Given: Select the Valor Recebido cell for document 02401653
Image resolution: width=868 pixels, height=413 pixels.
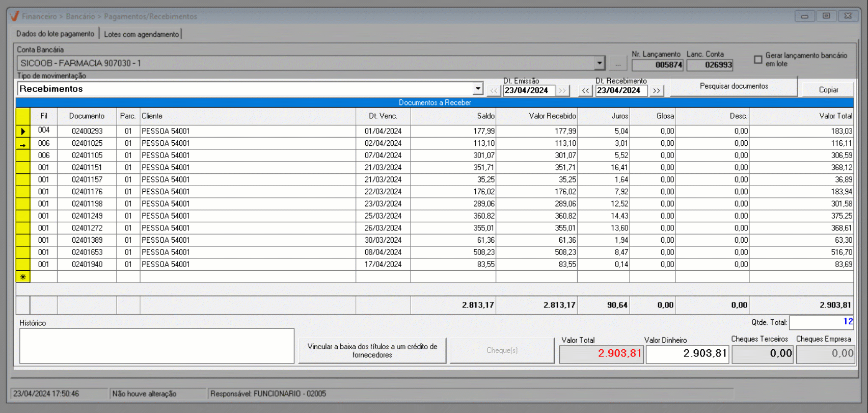Looking at the screenshot, I should click(537, 252).
